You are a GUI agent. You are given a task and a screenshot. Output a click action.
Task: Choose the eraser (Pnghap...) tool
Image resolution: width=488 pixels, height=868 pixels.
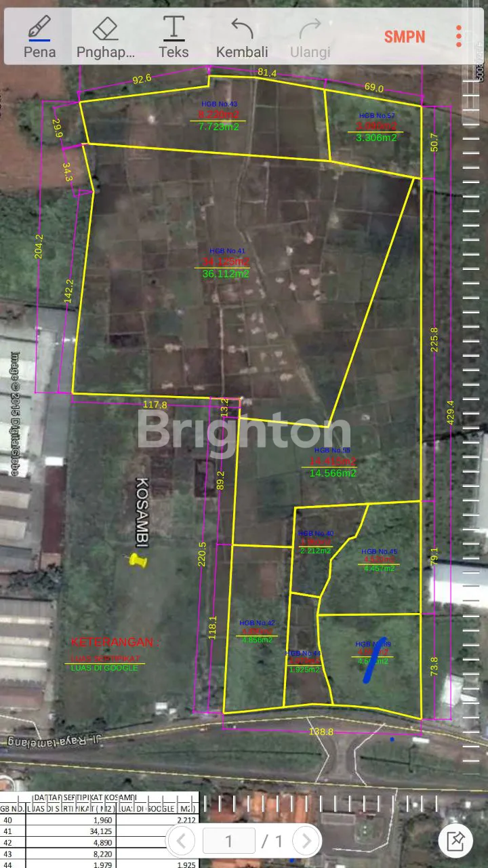click(x=106, y=37)
